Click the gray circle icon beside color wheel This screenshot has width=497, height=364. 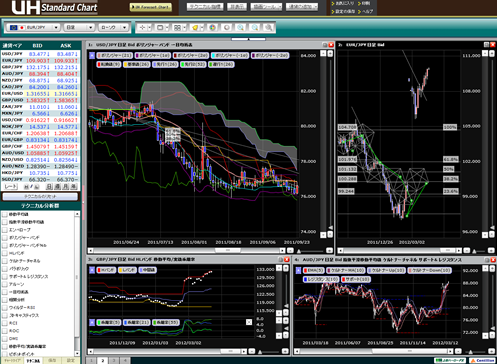(x=227, y=28)
